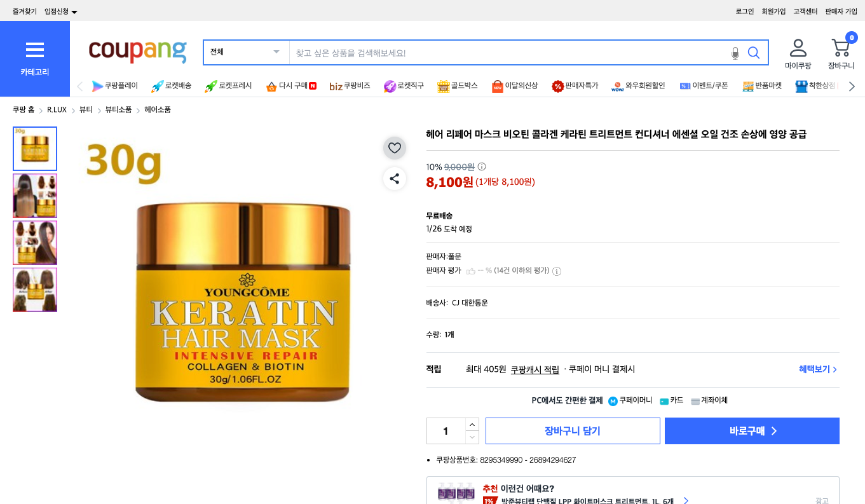Click the 로켓프레시 fresh delivery icon
Image resolution: width=865 pixels, height=504 pixels.
229,86
